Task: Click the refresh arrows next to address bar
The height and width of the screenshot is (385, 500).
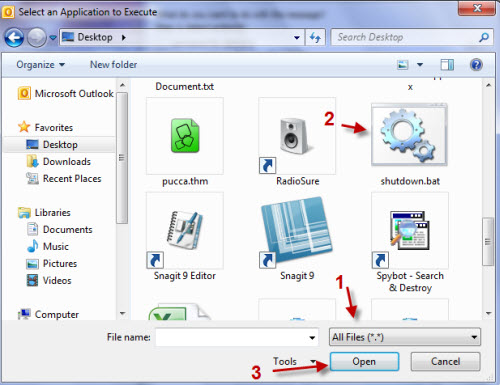Action: point(315,37)
